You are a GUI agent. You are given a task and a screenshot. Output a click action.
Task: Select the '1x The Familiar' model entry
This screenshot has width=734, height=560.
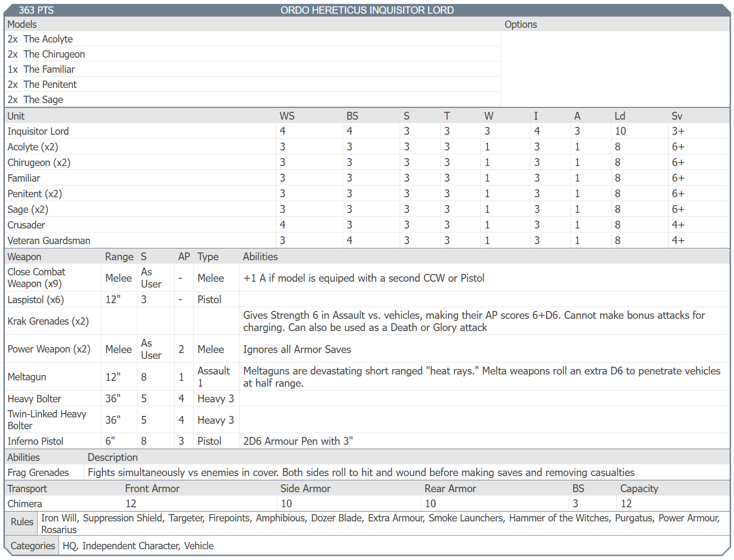click(x=41, y=69)
